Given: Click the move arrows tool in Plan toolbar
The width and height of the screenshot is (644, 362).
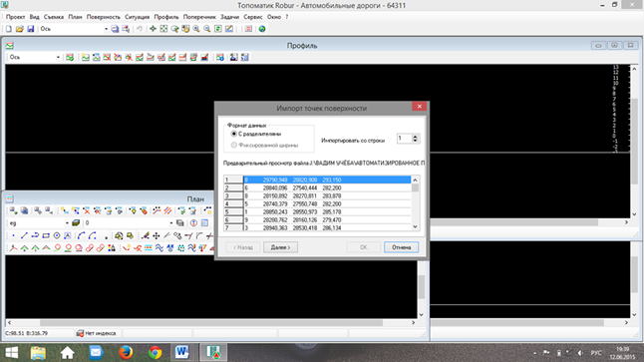Looking at the screenshot, I should (x=157, y=236).
